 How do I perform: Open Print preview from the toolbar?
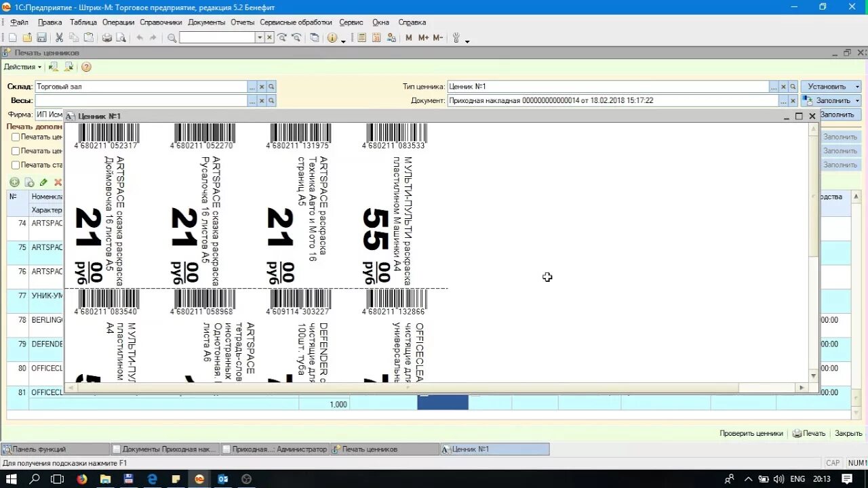(121, 38)
